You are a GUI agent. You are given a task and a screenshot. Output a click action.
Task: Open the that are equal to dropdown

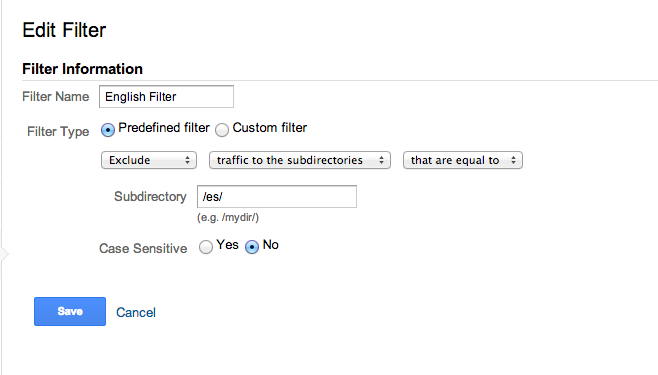click(462, 160)
